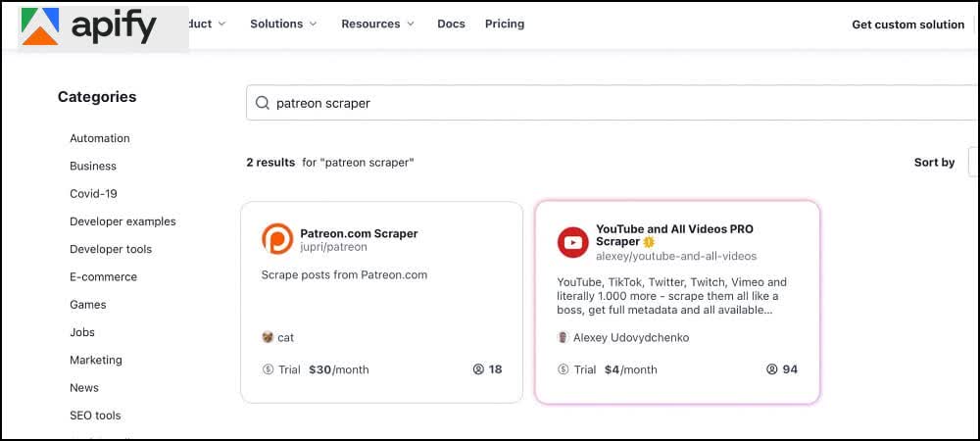
Task: Click the user count 94
Action: click(790, 369)
